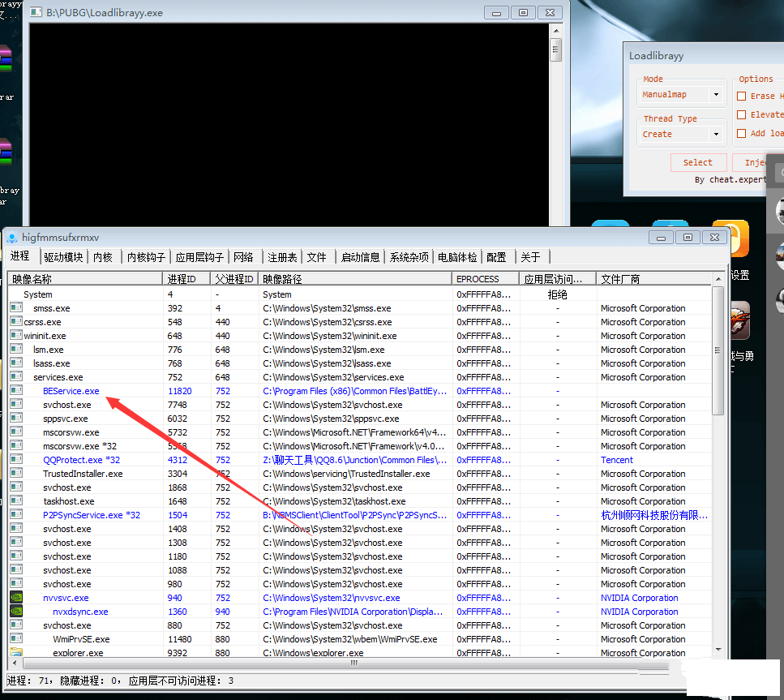The width and height of the screenshot is (784, 700).
Task: Select the explorer.exe process name
Action: [x=78, y=652]
